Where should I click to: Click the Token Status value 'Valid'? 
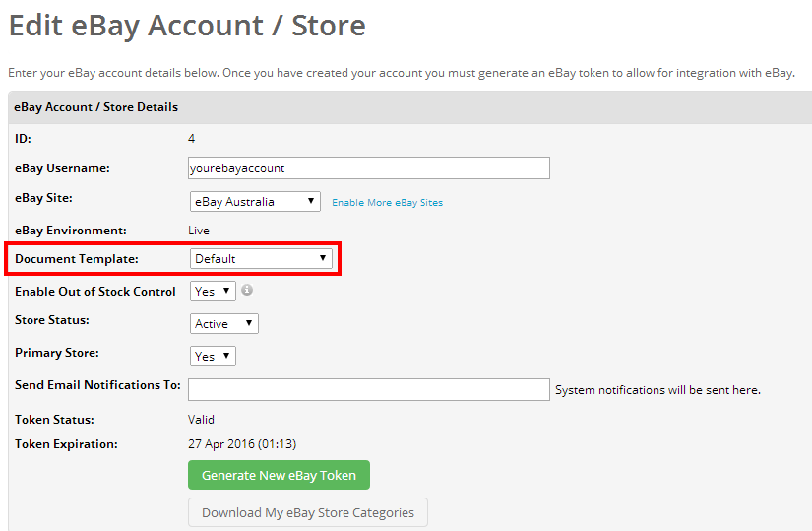[201, 419]
